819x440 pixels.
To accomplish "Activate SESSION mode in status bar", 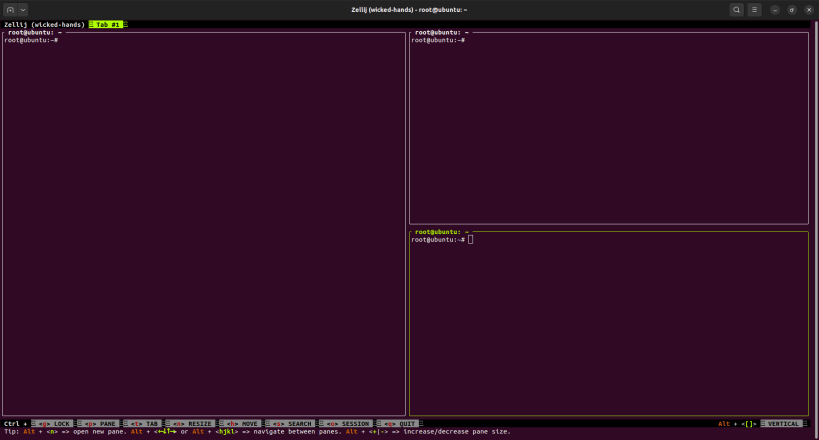I will point(347,424).
